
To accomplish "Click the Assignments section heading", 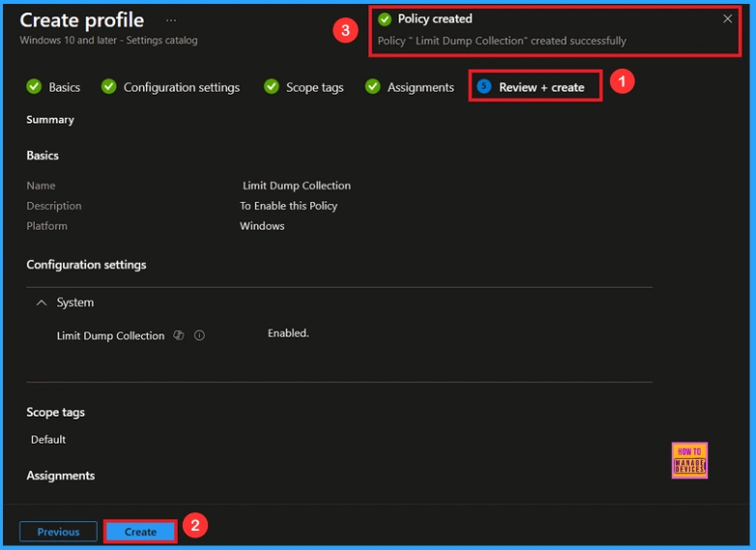I will pos(60,476).
